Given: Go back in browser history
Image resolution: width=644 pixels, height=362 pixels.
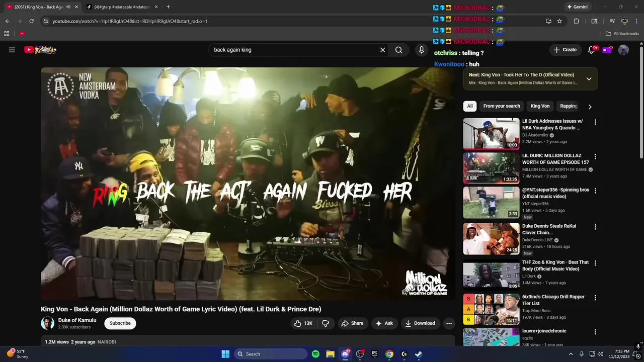Looking at the screenshot, I should (7, 21).
